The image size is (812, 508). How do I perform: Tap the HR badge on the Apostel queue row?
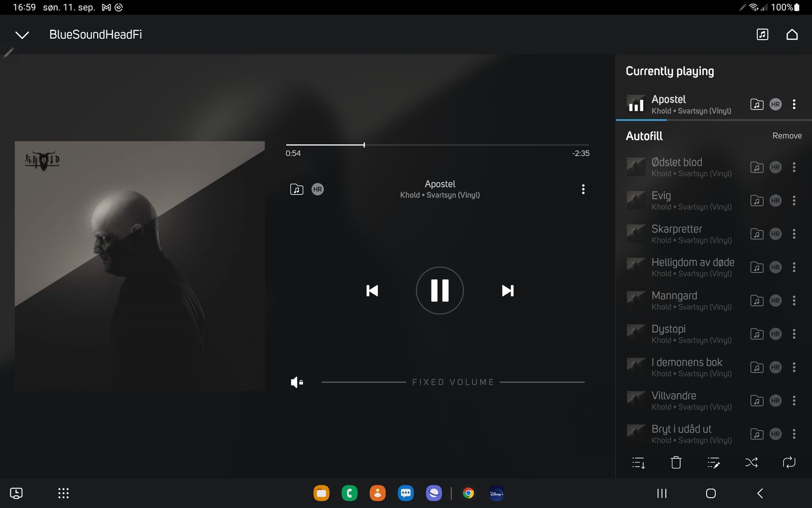(776, 104)
